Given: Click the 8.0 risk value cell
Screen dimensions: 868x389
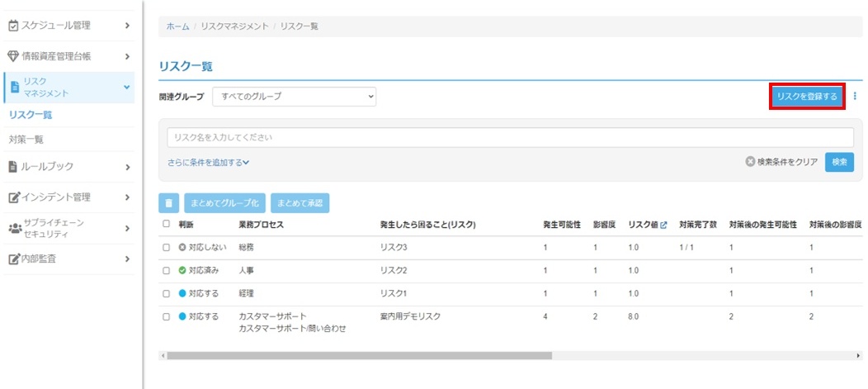Looking at the screenshot, I should tap(634, 316).
